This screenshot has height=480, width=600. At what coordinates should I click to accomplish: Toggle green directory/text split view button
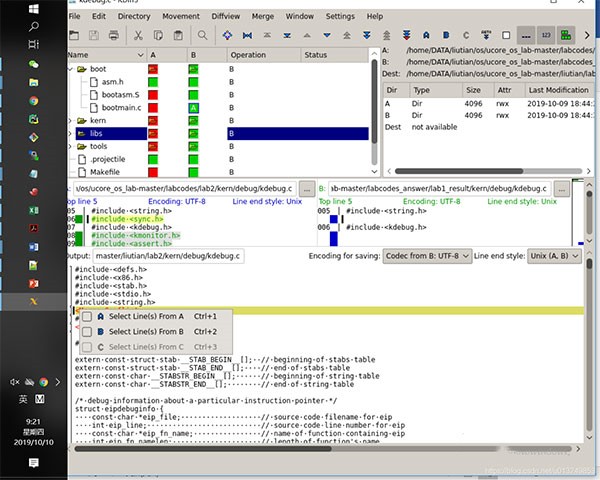(x=566, y=35)
